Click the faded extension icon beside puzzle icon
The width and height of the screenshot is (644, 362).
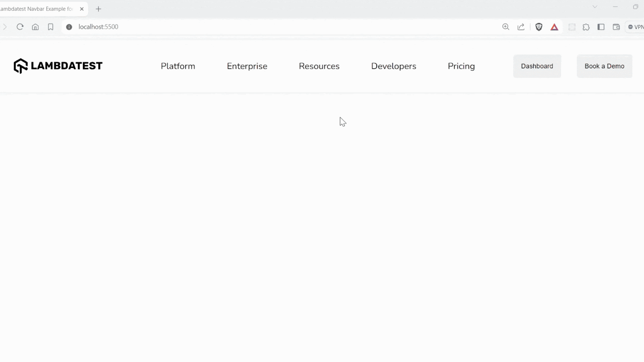572,27
